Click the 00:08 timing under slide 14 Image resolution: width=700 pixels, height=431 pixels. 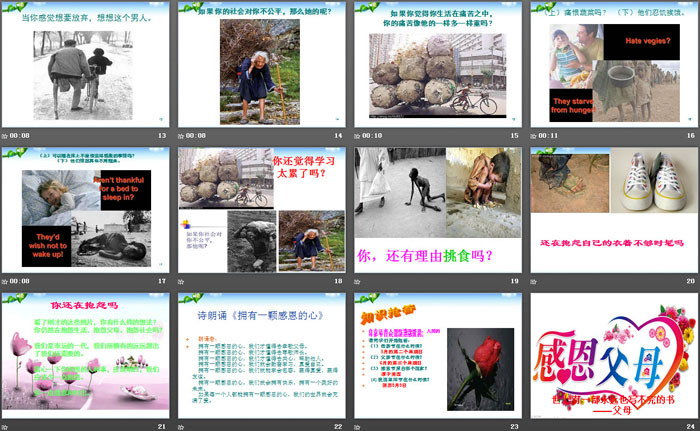click(x=196, y=135)
